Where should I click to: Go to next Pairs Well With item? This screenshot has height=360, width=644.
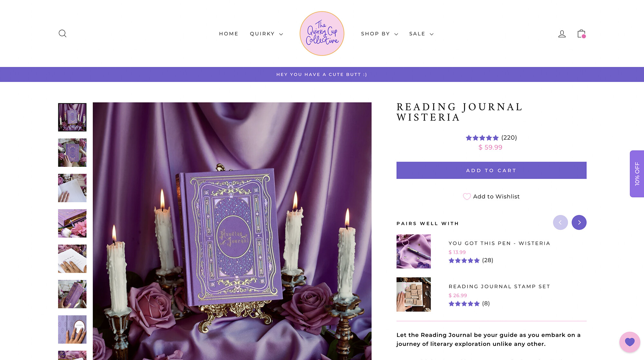(579, 222)
